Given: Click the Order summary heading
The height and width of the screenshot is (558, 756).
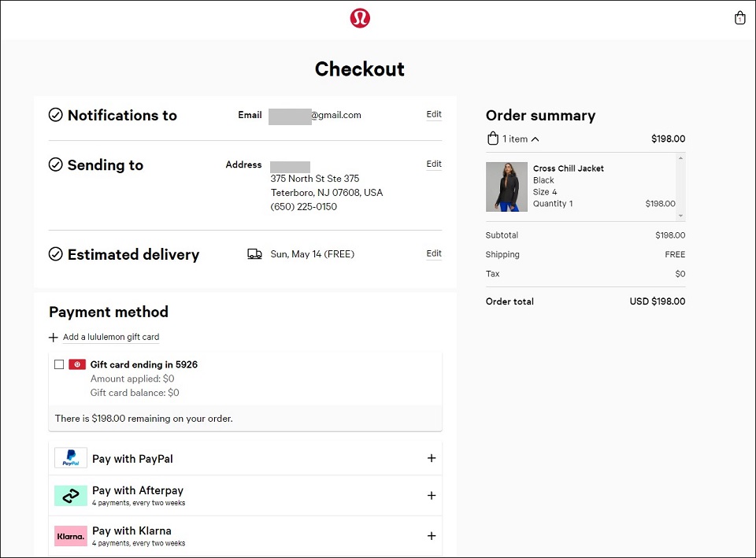Looking at the screenshot, I should pyautogui.click(x=540, y=116).
